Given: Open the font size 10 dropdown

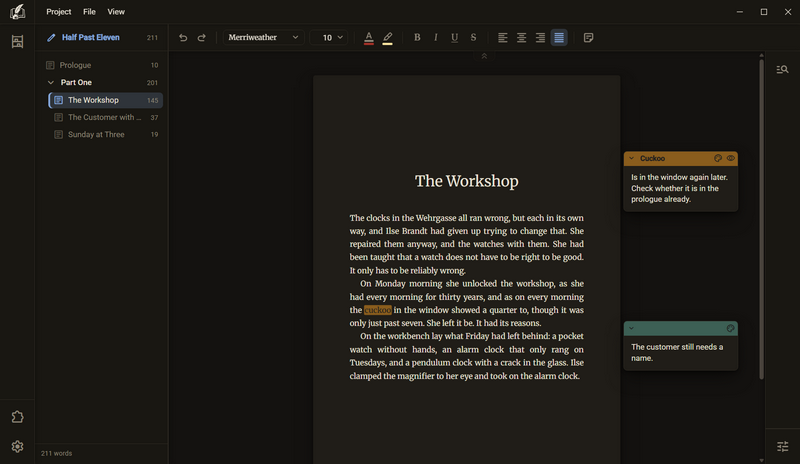Looking at the screenshot, I should [x=330, y=37].
